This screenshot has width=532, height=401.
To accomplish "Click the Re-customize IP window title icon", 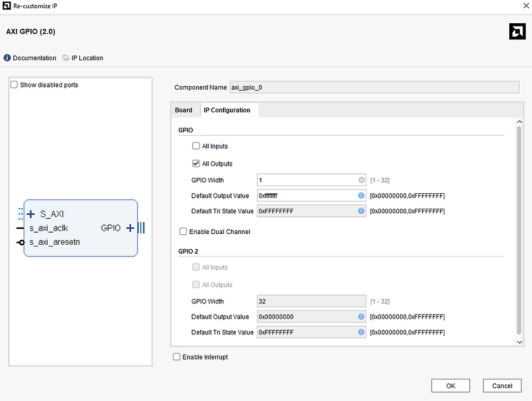I will click(x=7, y=6).
